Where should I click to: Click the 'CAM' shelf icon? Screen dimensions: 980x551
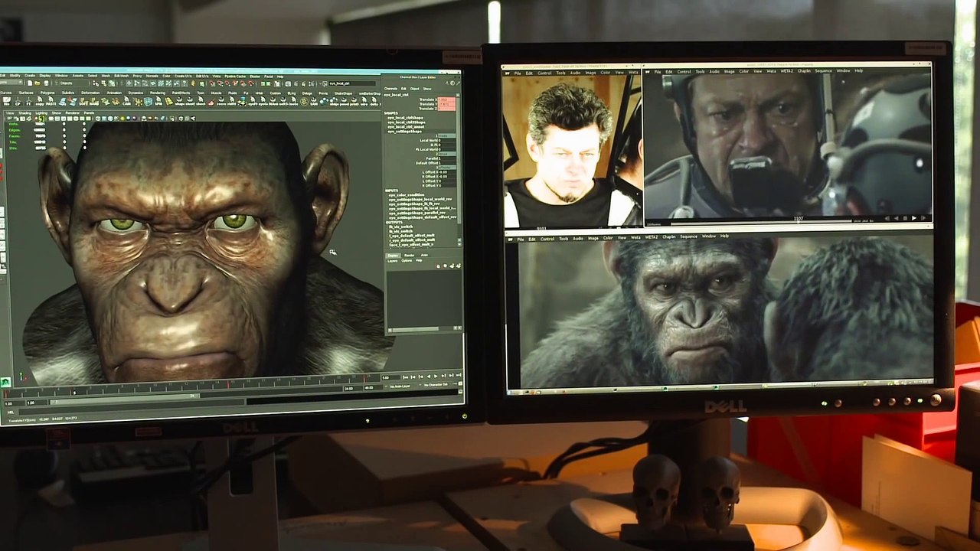coord(126,101)
